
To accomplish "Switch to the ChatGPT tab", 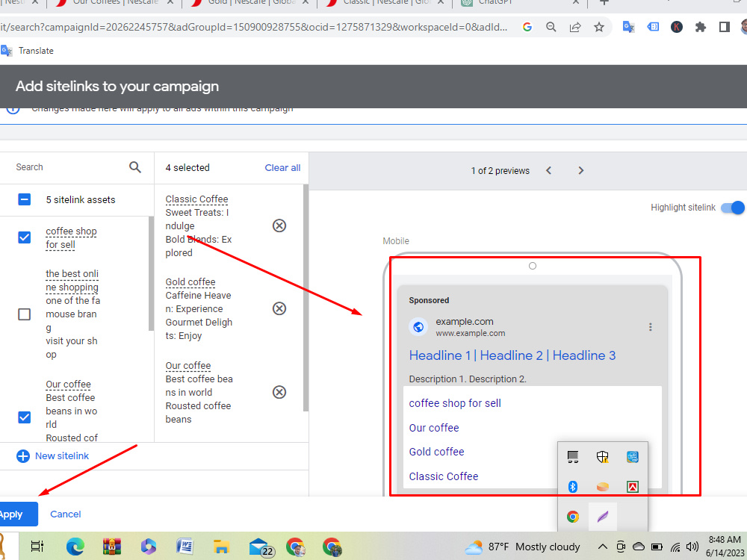I will pyautogui.click(x=519, y=3).
